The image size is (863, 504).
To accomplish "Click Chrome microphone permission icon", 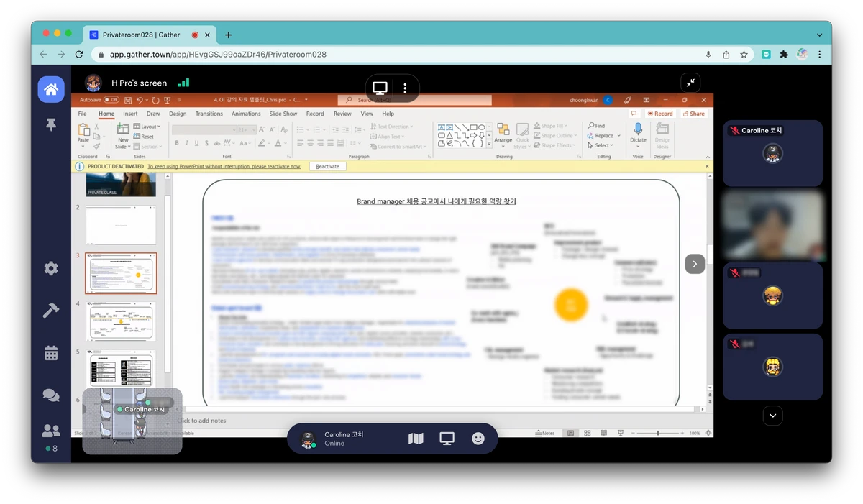I will (708, 54).
